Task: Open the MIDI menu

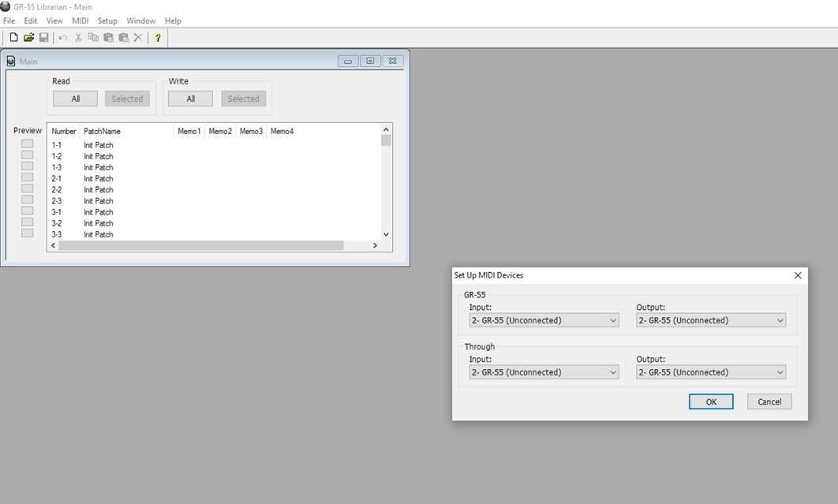Action: coord(80,21)
